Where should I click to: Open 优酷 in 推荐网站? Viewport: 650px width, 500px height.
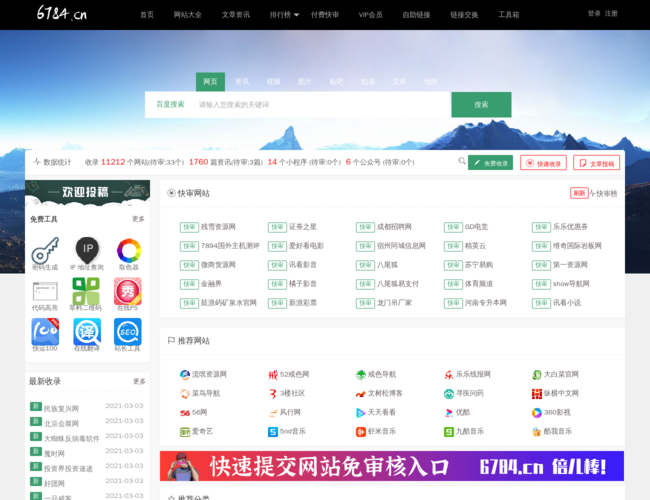(x=463, y=413)
